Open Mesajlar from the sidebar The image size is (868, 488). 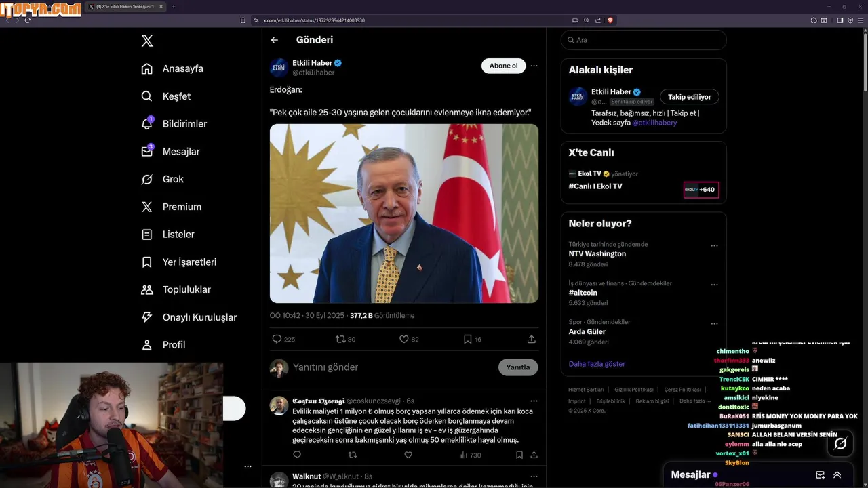(170, 152)
